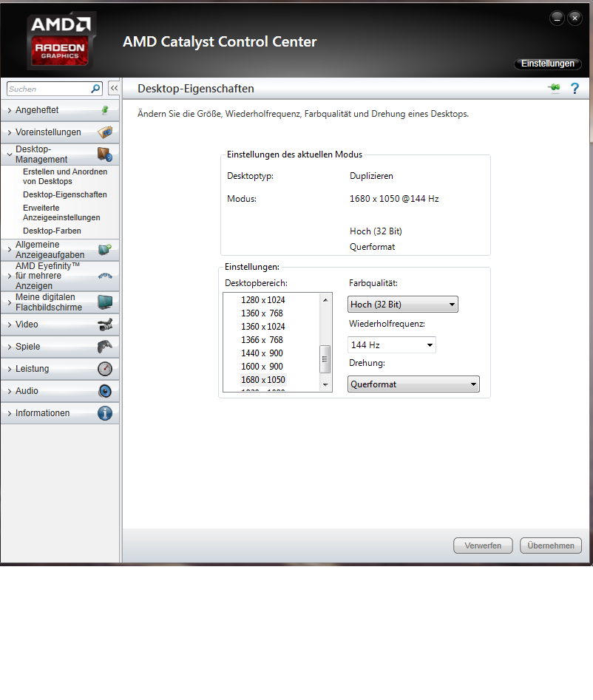This screenshot has width=593, height=700.
Task: Select resolution 1360 x 768
Action: click(x=262, y=313)
